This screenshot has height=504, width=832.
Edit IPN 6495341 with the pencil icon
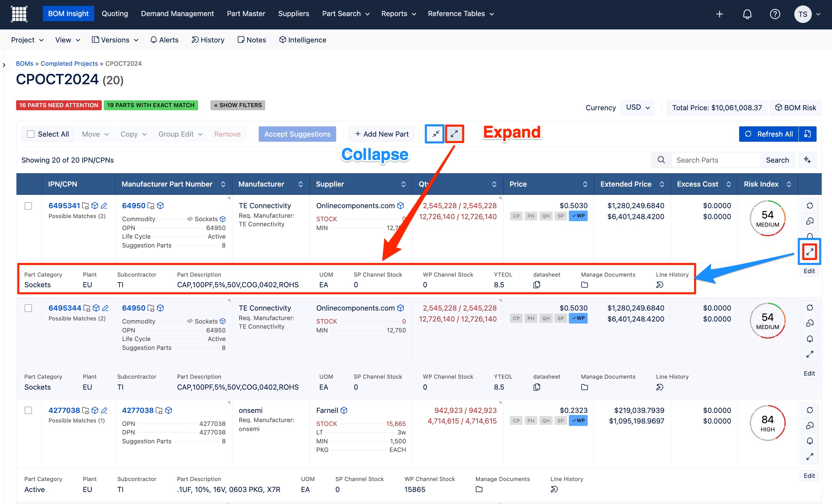pyautogui.click(x=104, y=206)
